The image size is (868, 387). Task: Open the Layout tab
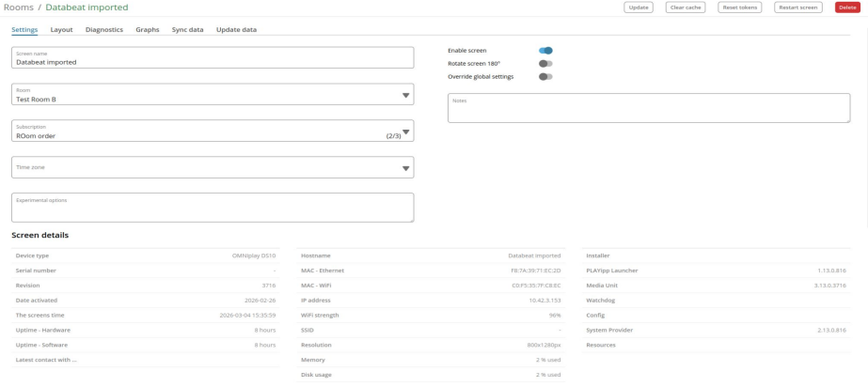(61, 29)
